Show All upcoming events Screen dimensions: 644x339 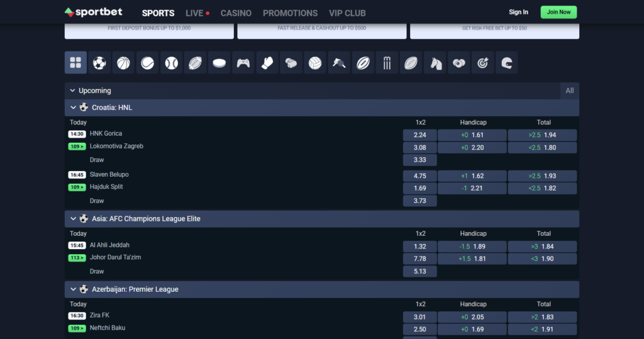[x=570, y=91]
